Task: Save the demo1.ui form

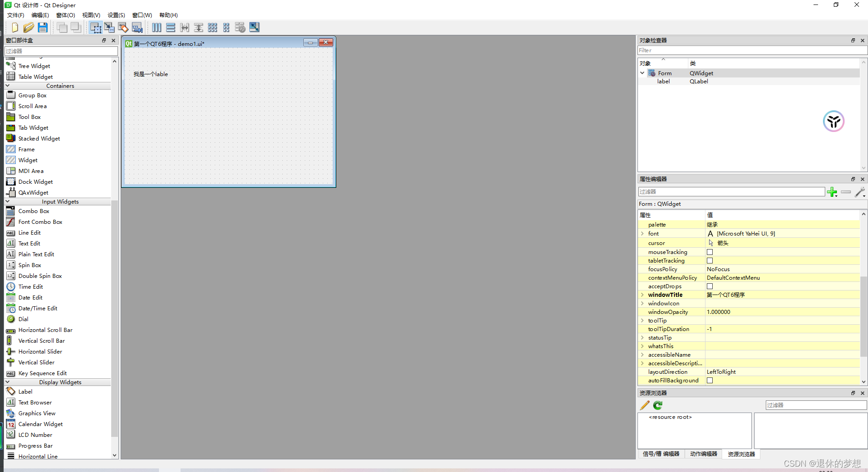Action: (x=43, y=27)
